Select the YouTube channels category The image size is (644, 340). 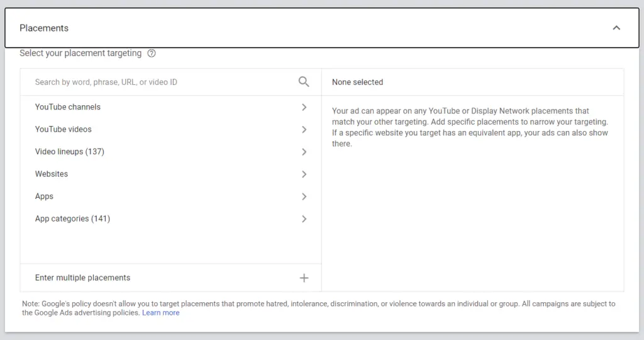68,107
